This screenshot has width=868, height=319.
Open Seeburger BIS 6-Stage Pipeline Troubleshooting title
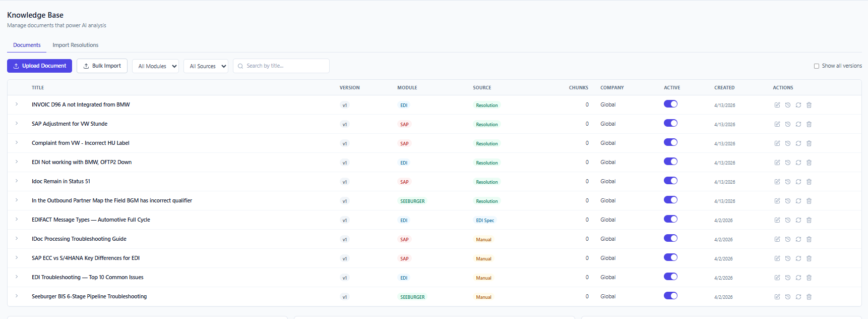tap(89, 296)
